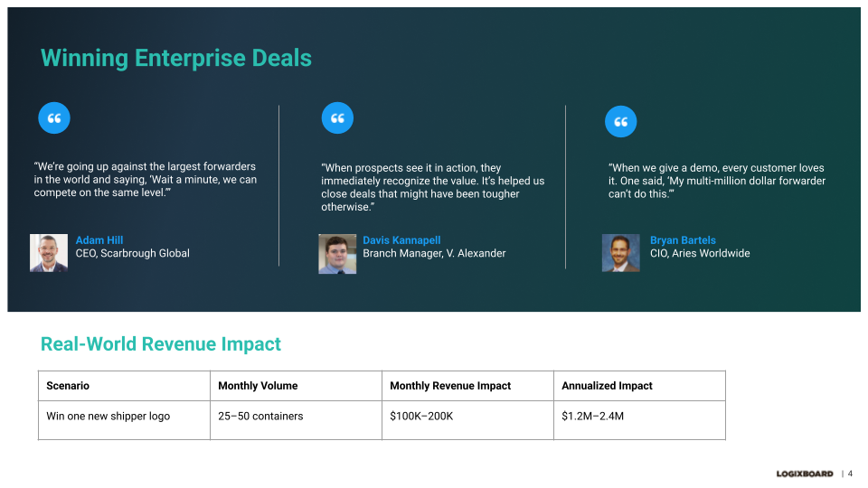Click 'CIO, Aries Worldwide' job title
The height and width of the screenshot is (488, 868).
coord(700,253)
